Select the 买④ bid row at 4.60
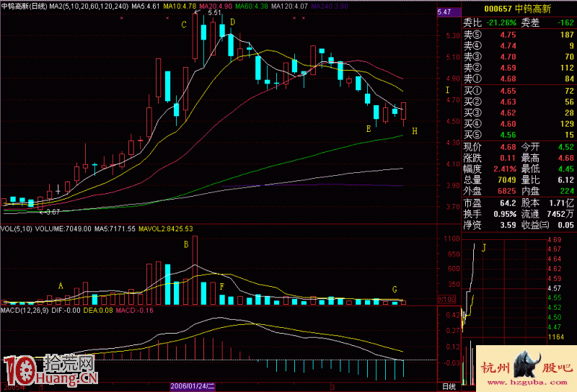The height and width of the screenshot is (392, 577). (x=519, y=124)
